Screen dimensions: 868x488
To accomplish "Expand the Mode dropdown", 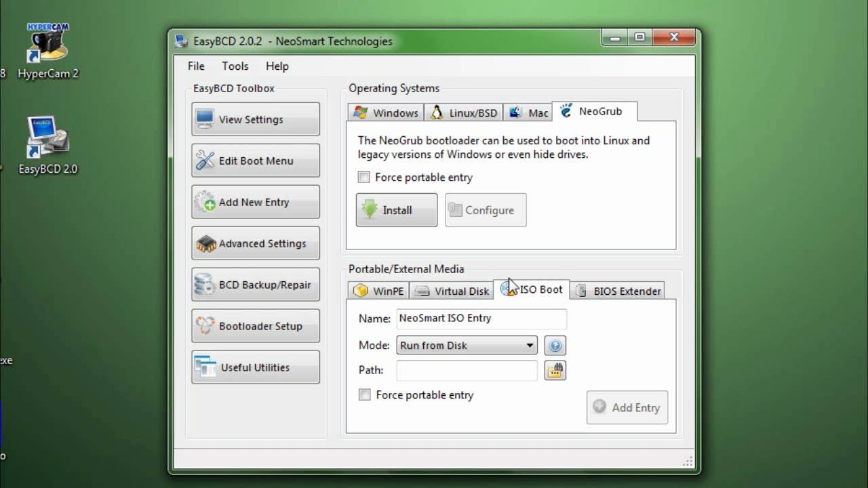I will (467, 346).
